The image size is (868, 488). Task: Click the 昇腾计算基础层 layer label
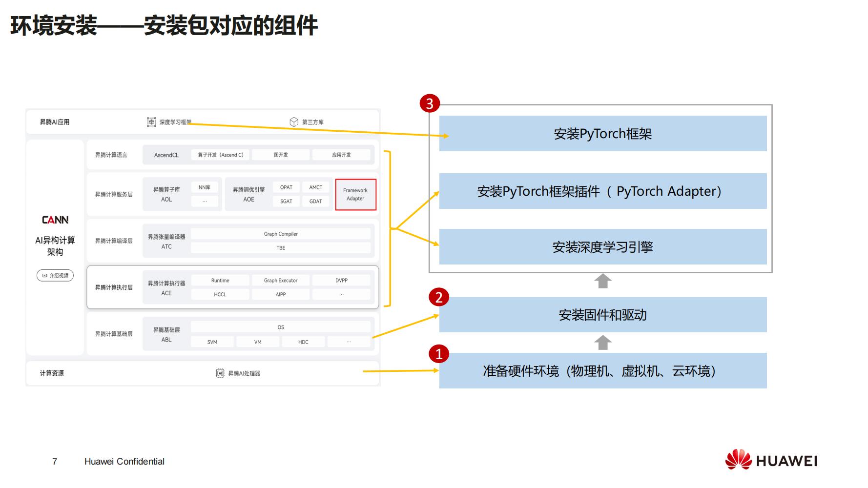[x=114, y=334]
